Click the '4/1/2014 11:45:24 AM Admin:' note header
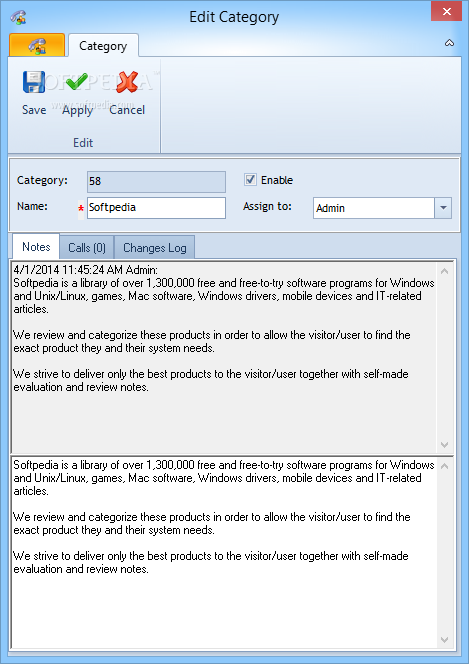469x664 pixels. pyautogui.click(x=86, y=270)
